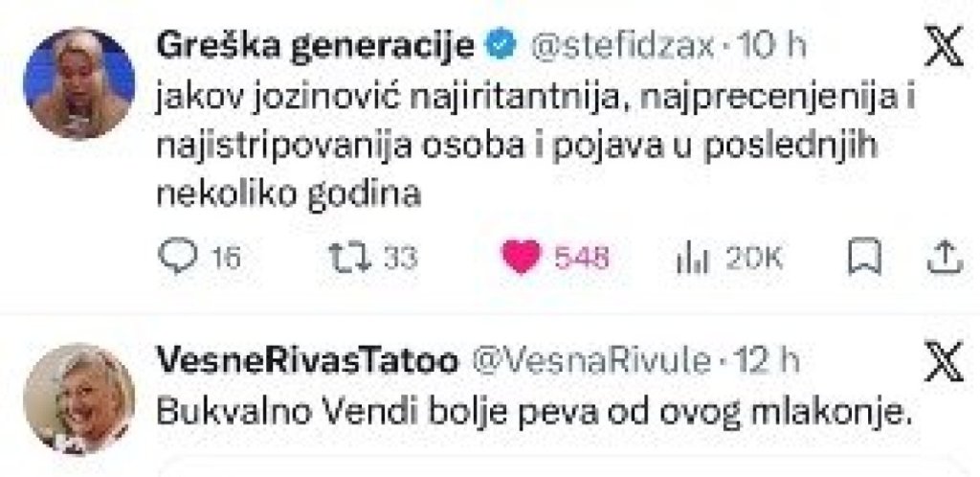Screen dimensions: 980x477
Task: Open Greška generacije profile picture
Action: [x=78, y=83]
